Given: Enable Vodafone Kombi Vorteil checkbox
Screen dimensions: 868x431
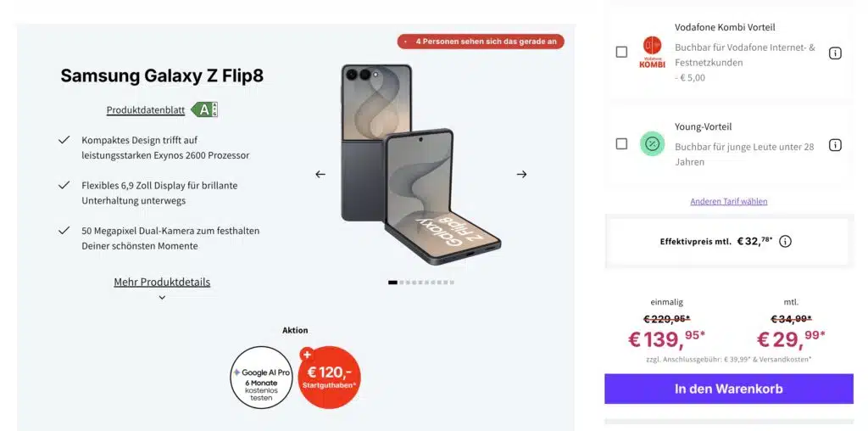Looking at the screenshot, I should point(621,52).
